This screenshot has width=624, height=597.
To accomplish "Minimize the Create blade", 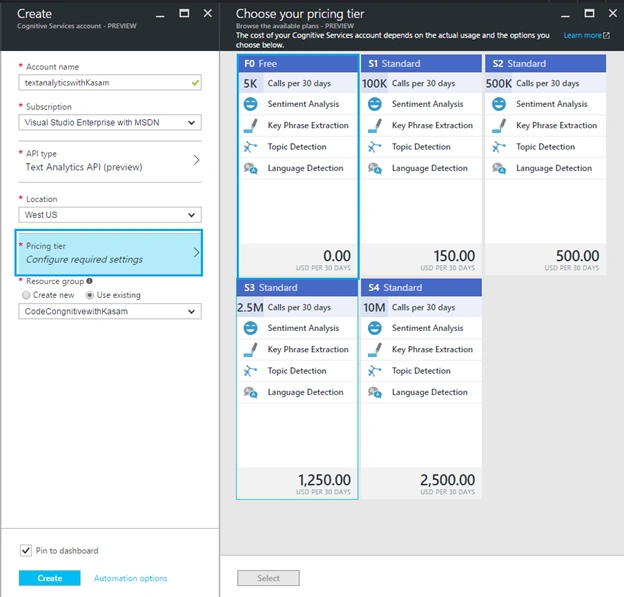I will [x=160, y=16].
